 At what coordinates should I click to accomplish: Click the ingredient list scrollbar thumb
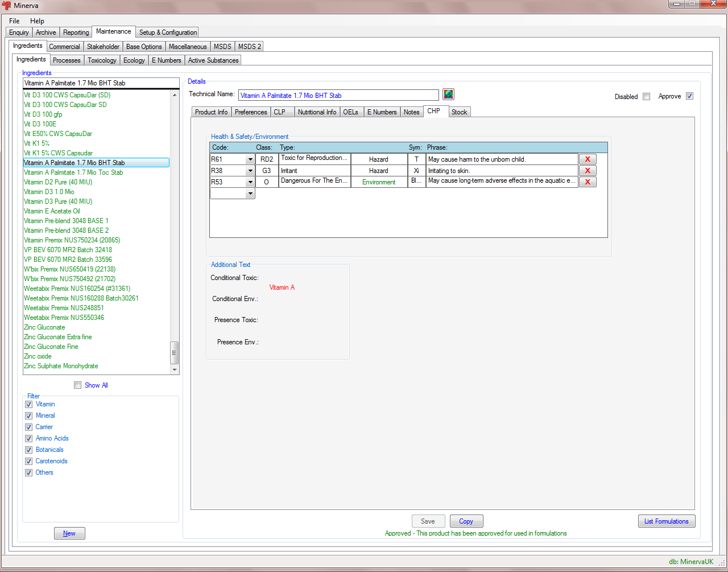click(175, 353)
